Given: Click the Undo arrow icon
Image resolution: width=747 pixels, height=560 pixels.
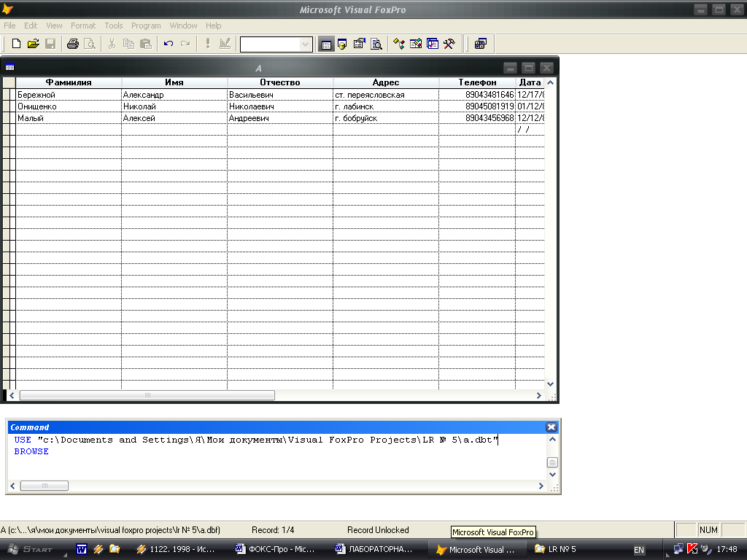Looking at the screenshot, I should click(x=169, y=44).
